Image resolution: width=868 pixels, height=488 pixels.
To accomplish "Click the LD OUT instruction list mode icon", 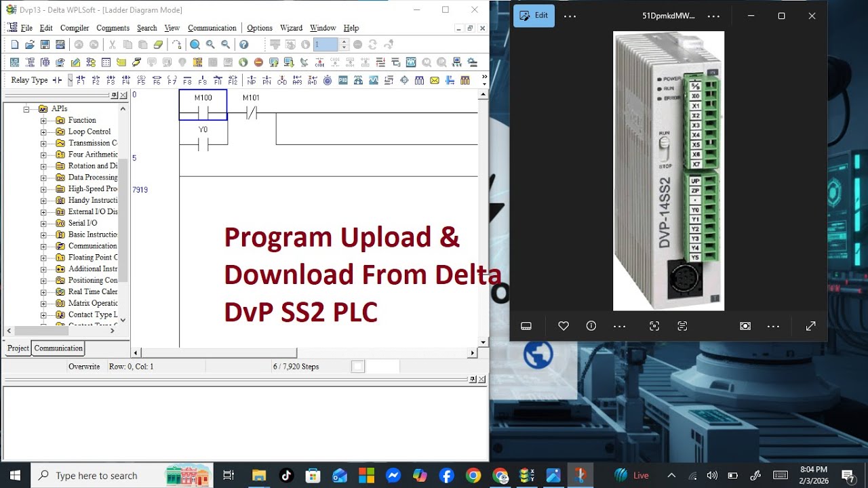I will click(x=14, y=62).
